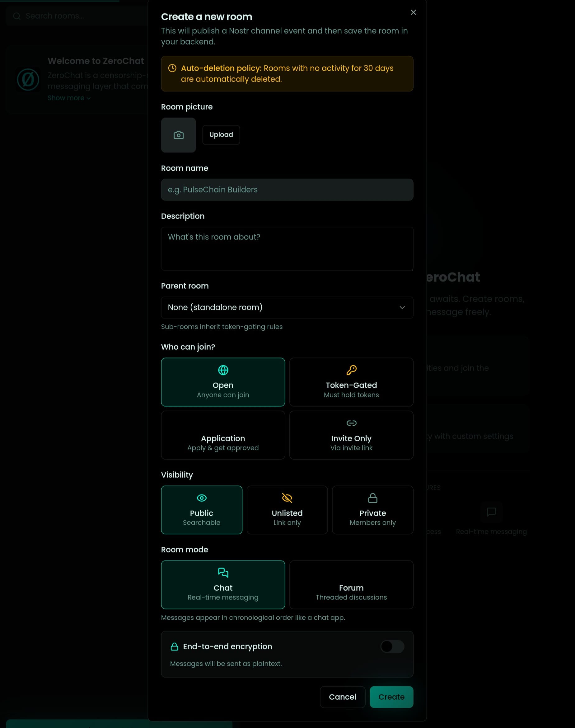Click the Create button

[x=391, y=697]
